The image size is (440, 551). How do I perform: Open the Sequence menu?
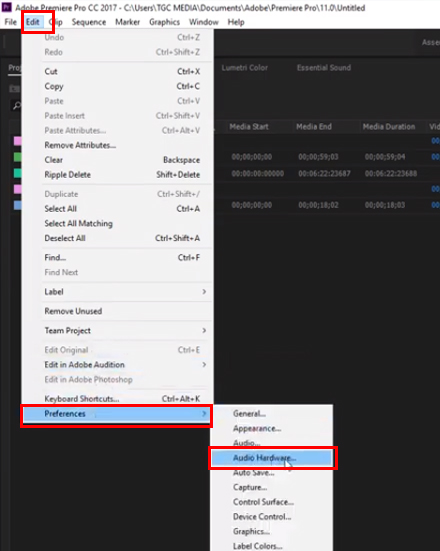pyautogui.click(x=89, y=22)
